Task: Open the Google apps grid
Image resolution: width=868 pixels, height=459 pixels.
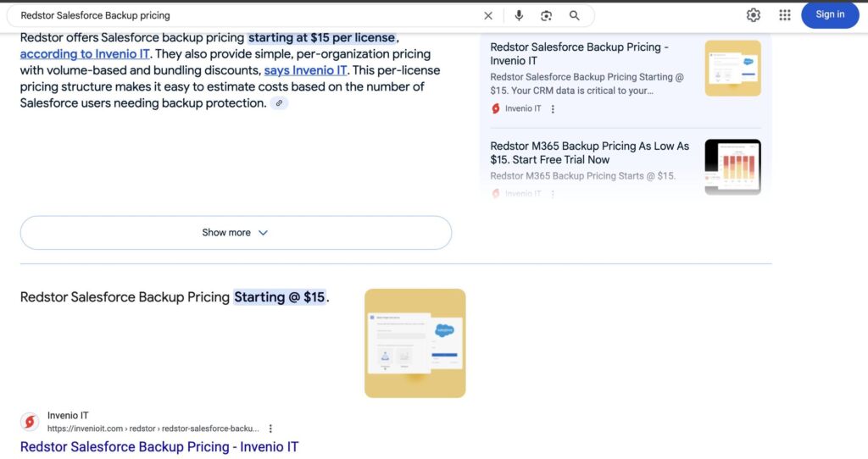Action: [785, 15]
